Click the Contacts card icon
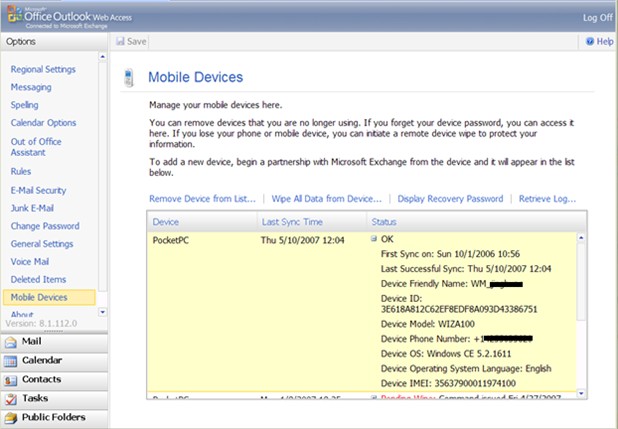Viewport: 618px width, 429px height. tap(11, 380)
